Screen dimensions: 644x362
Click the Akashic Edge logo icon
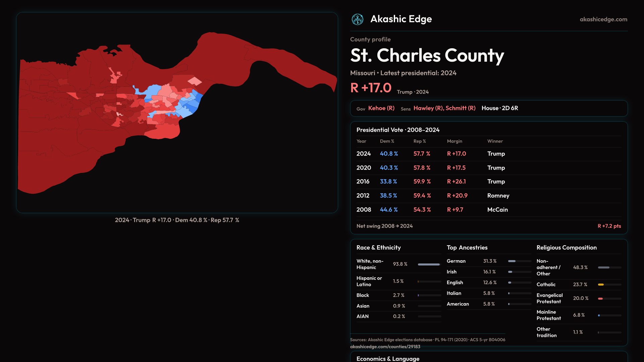(x=357, y=19)
